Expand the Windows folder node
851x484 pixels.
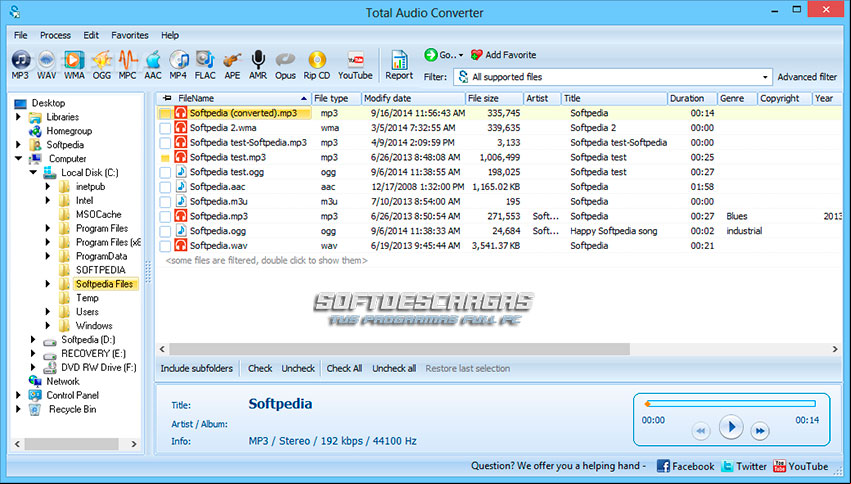[x=48, y=326]
